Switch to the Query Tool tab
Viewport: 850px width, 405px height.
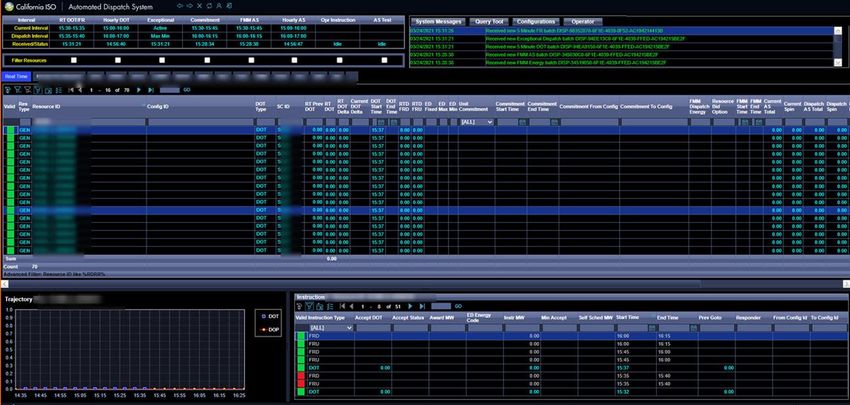coord(487,21)
